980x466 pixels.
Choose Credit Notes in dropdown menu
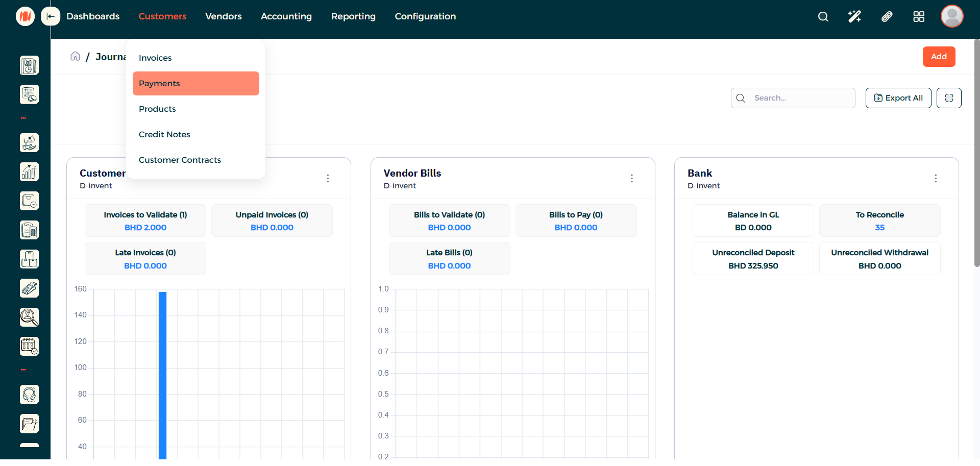tap(164, 134)
